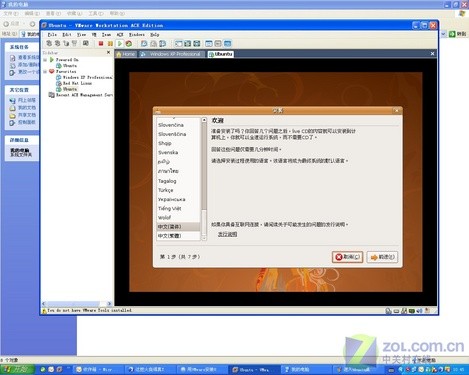Screen dimensions: 469x375
Task: Select Red Hat Linux in Favorites
Action: coord(77,83)
